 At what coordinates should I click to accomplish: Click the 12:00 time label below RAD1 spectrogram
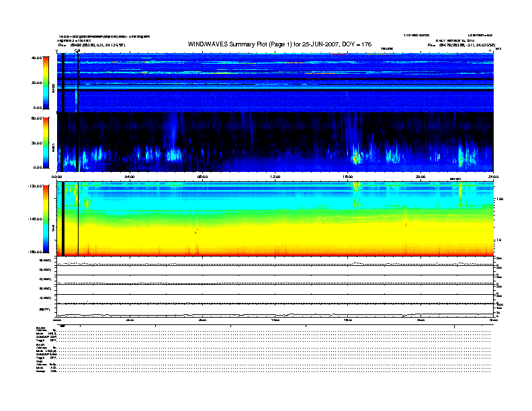tap(275, 177)
